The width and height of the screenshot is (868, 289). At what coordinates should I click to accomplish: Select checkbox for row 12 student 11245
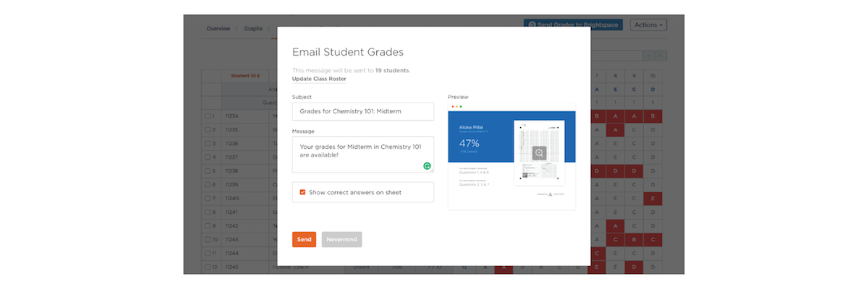(x=208, y=267)
